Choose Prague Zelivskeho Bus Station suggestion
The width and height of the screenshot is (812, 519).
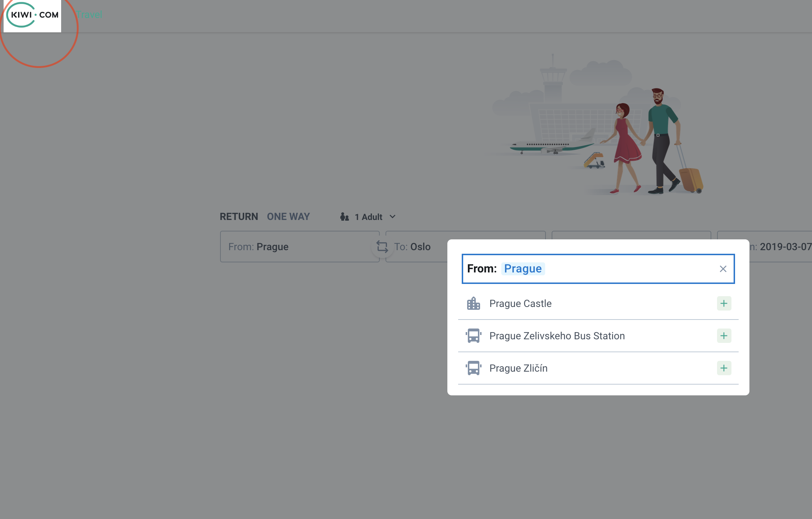tap(557, 336)
